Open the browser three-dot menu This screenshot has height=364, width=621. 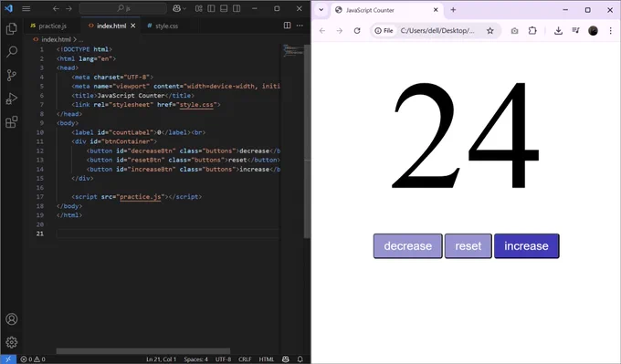click(611, 31)
